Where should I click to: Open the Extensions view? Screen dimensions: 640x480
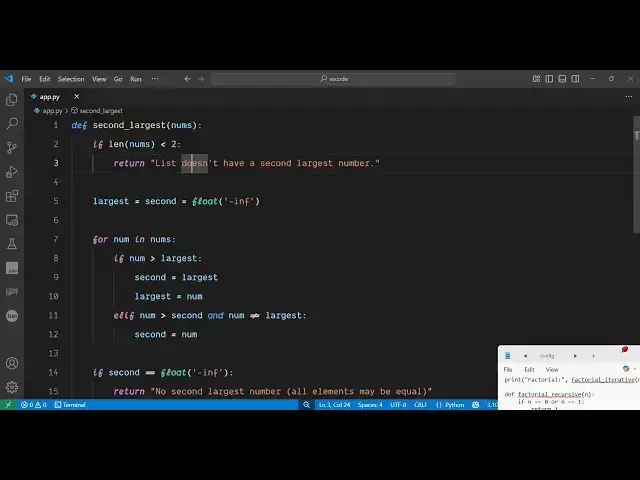point(12,196)
